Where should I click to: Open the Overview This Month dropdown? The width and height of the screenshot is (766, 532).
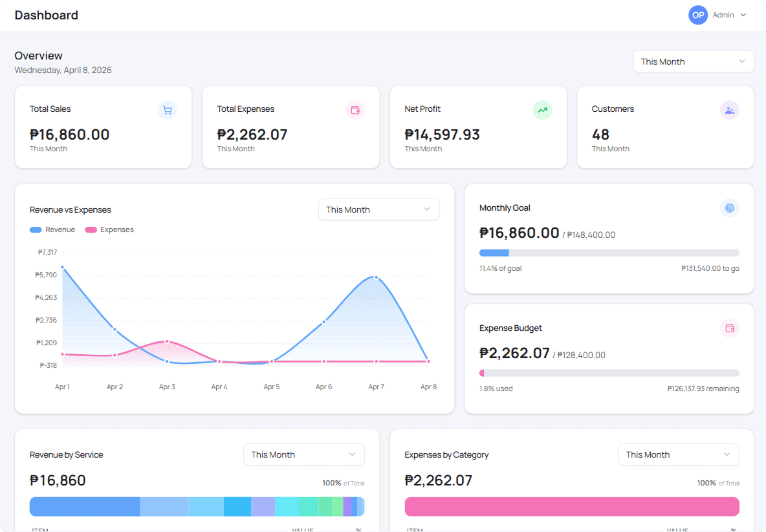pyautogui.click(x=693, y=61)
